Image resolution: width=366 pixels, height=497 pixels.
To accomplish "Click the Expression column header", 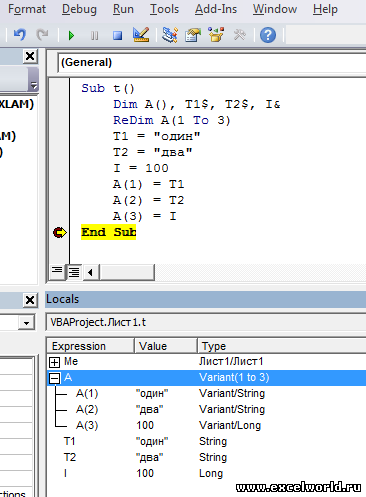I will pos(90,346).
